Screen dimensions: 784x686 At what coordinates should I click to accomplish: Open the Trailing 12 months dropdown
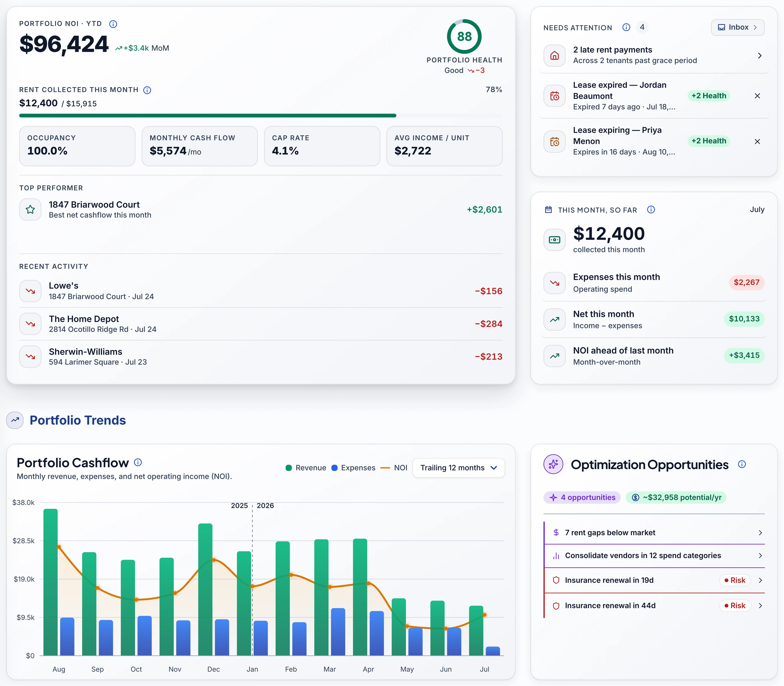[x=458, y=468]
